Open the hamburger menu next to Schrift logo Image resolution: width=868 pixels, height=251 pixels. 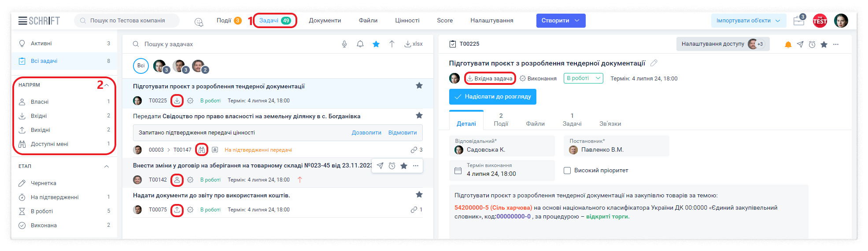coord(22,21)
